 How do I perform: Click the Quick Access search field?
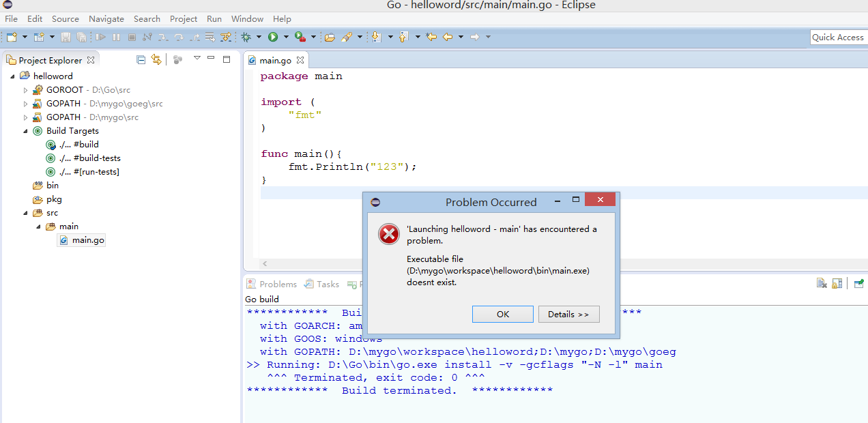838,38
